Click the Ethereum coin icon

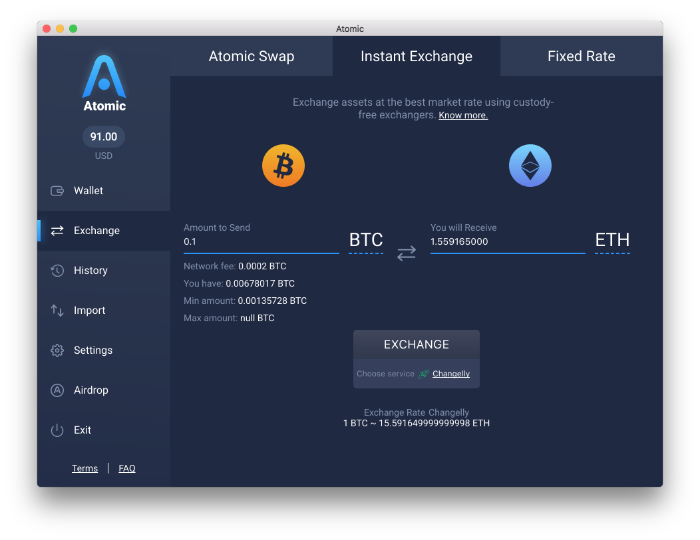click(530, 166)
